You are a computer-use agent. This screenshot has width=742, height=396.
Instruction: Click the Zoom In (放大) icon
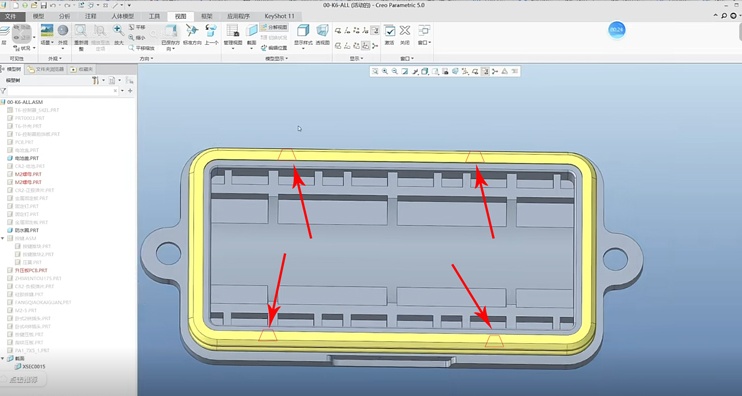click(118, 31)
